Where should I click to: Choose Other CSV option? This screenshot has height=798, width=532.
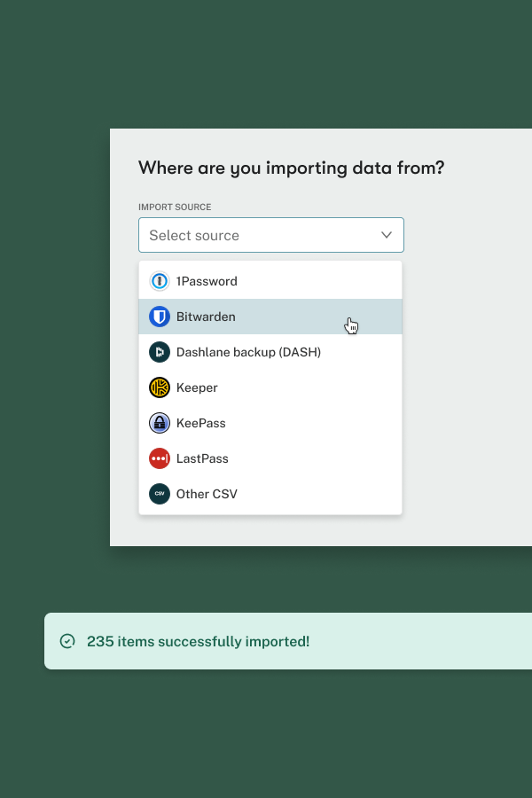coord(270,494)
